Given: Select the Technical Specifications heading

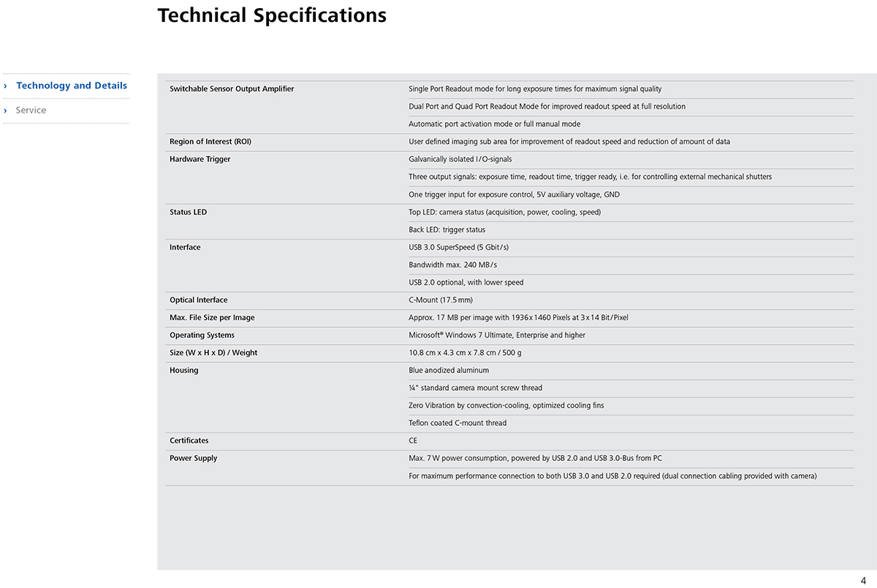Looking at the screenshot, I should 272,15.
